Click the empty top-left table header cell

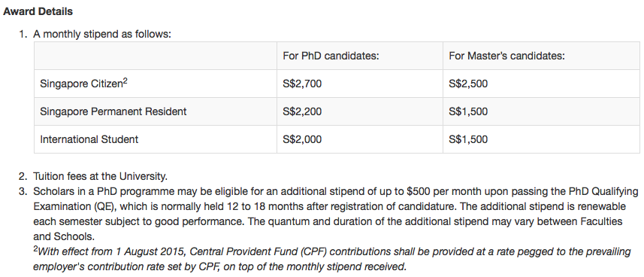tap(156, 56)
